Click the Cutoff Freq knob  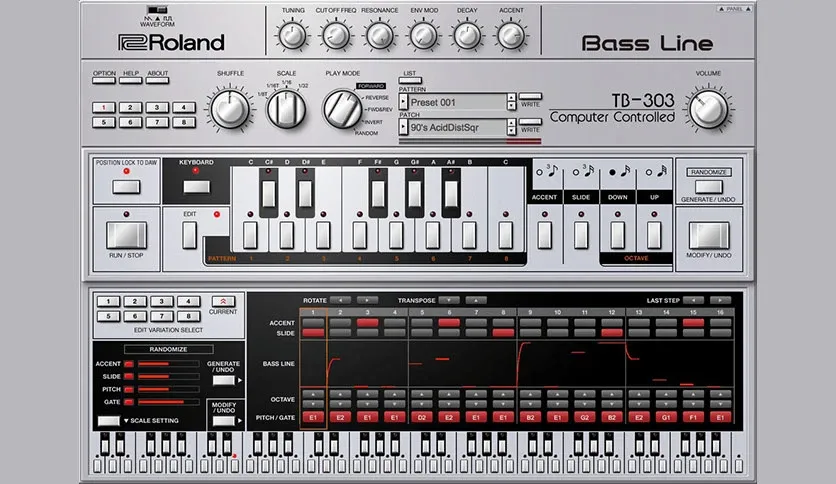point(336,36)
